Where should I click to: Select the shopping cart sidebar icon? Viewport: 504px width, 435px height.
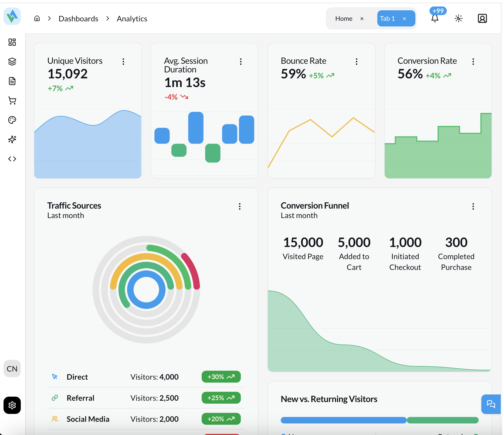[x=12, y=101]
